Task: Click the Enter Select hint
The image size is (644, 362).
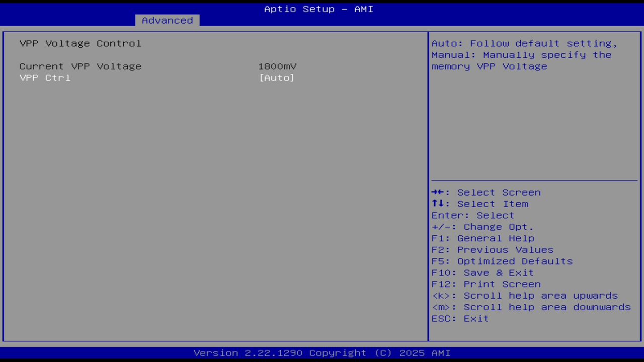Action: [472, 215]
